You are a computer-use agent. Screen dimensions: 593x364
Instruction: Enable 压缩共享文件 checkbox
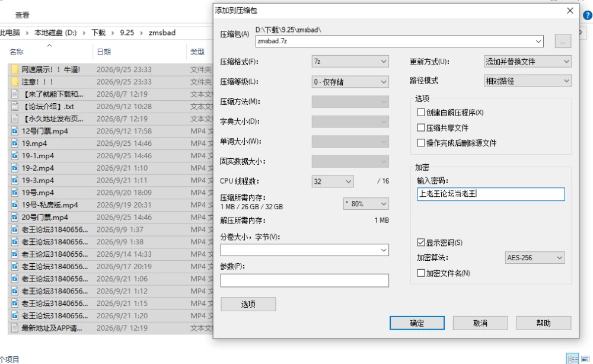420,128
